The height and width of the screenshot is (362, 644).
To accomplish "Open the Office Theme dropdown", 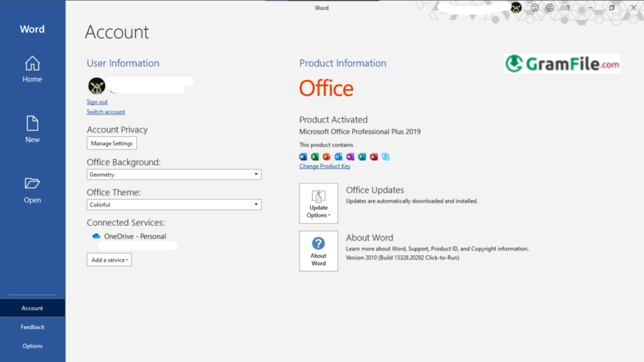I will coord(174,204).
